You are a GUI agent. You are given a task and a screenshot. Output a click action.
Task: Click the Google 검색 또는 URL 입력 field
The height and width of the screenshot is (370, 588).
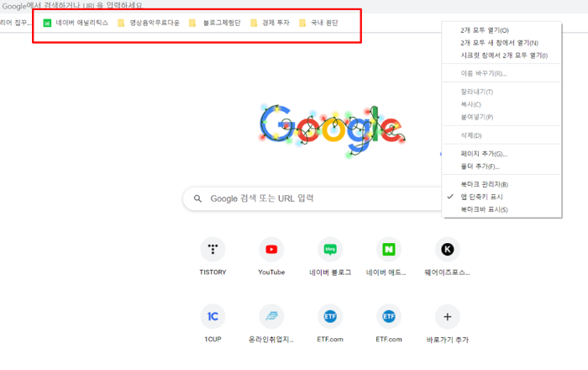(313, 198)
